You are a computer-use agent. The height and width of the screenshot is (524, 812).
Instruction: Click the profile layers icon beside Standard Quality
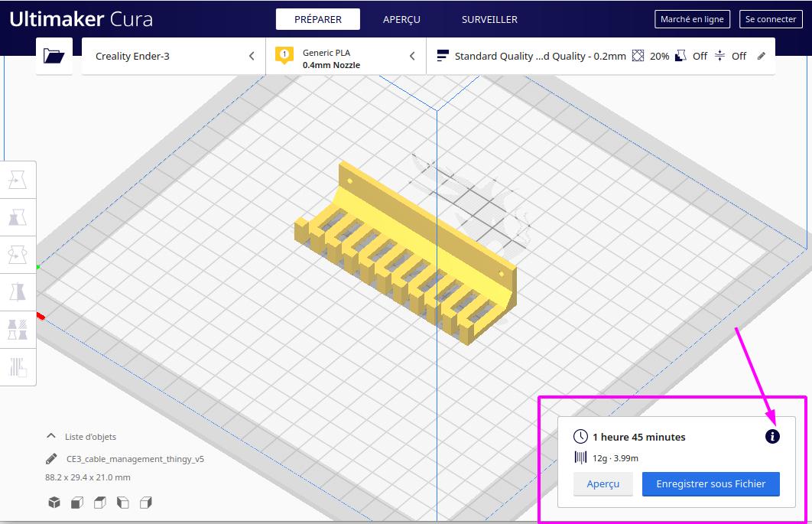click(442, 55)
